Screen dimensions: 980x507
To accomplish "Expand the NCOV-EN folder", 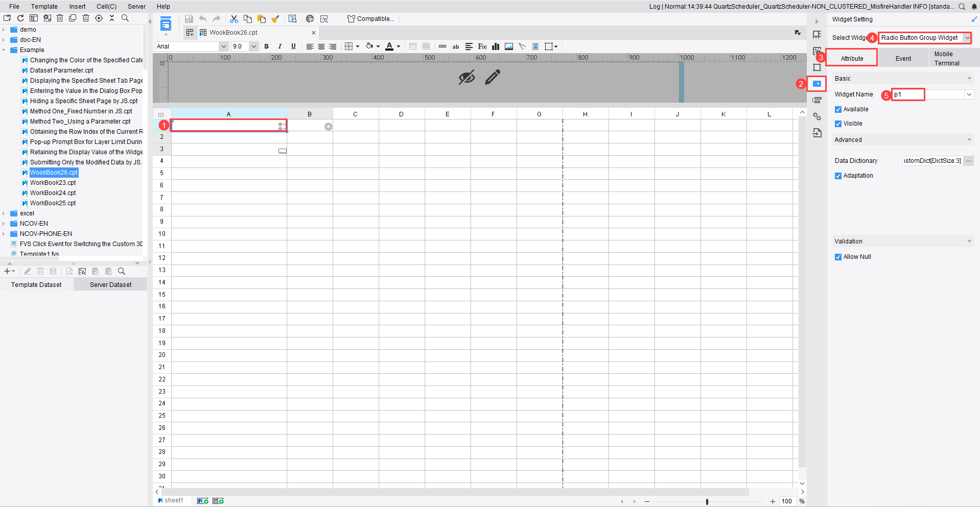I will [4, 224].
